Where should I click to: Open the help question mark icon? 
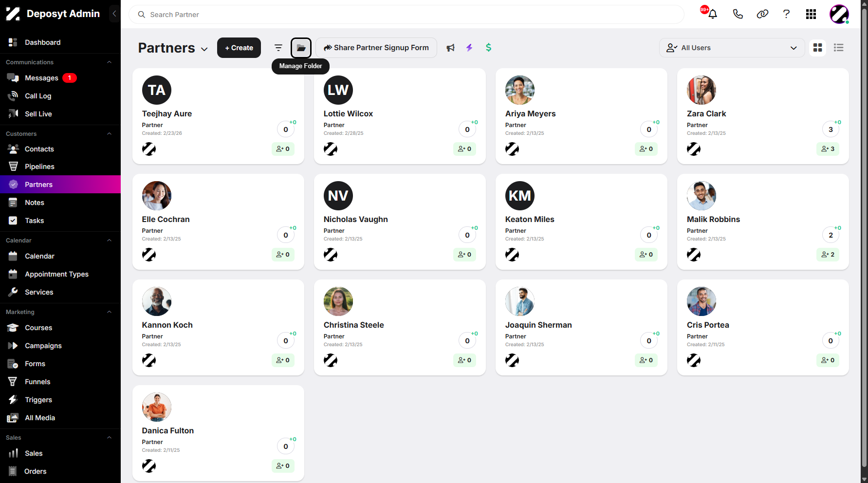(786, 14)
